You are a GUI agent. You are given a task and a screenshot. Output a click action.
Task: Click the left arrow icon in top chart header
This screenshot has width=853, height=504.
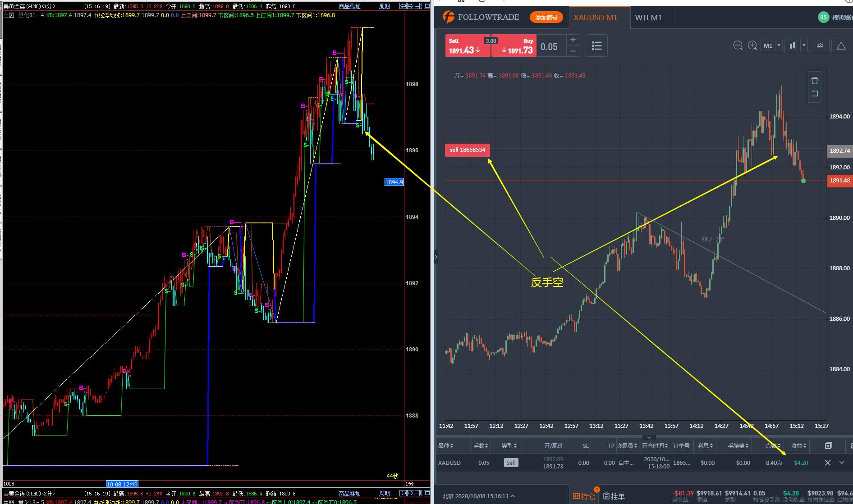[403, 6]
